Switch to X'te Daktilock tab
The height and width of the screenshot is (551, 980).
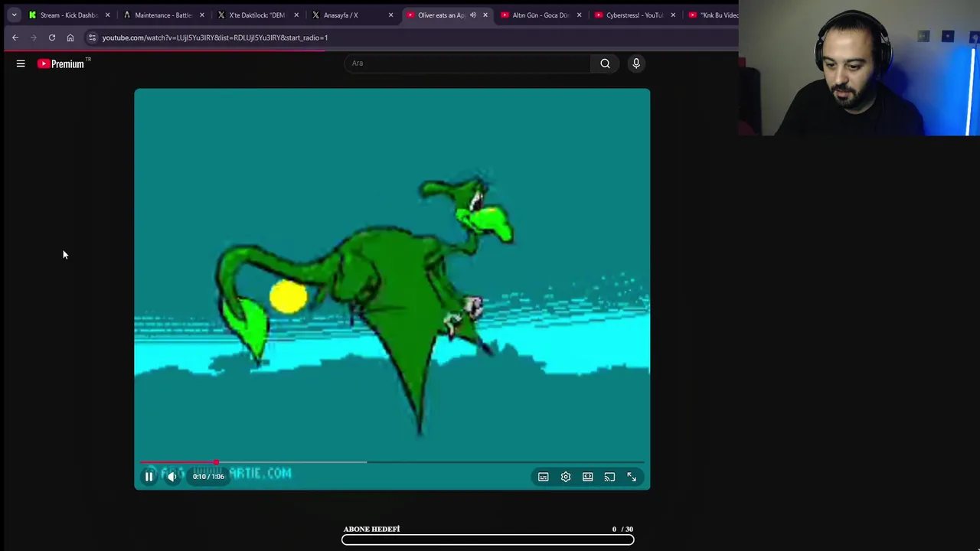tap(256, 15)
